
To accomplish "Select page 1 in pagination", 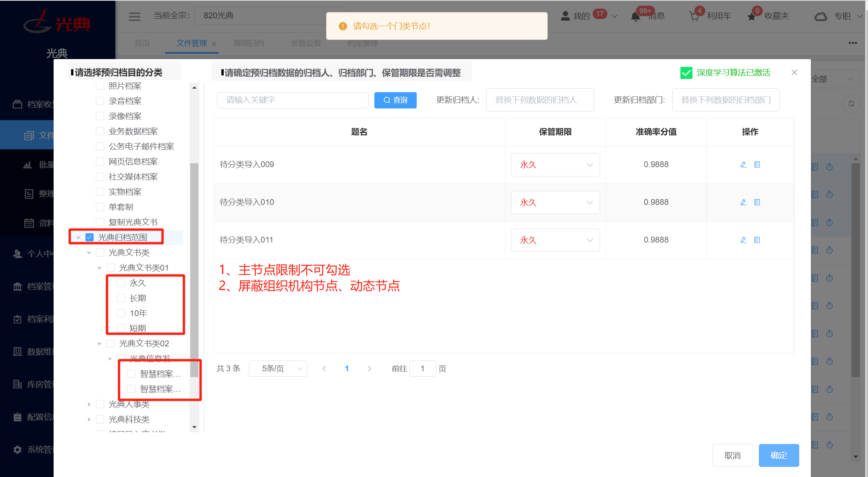I will 347,369.
